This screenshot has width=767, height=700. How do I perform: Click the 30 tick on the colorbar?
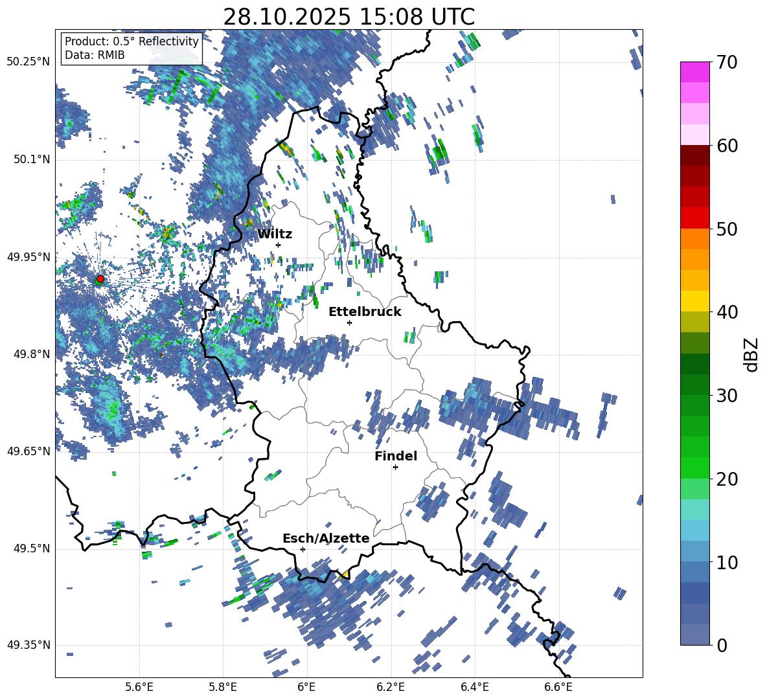[727, 395]
